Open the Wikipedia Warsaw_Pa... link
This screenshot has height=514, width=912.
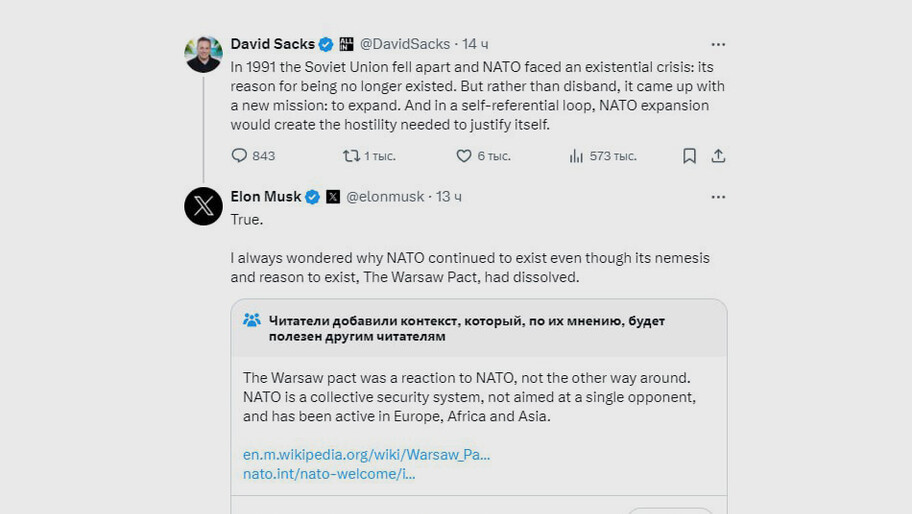[366, 455]
